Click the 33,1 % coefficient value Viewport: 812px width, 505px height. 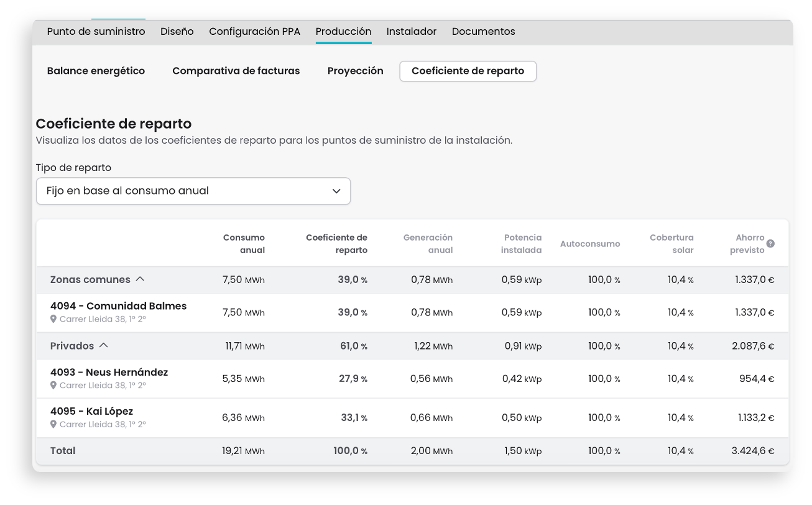point(354,417)
